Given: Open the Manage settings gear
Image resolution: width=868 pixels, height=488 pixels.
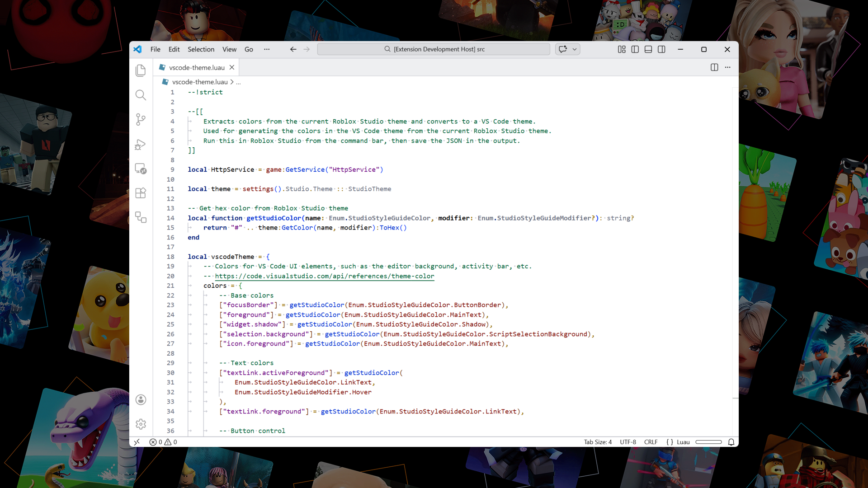Looking at the screenshot, I should pos(141,424).
